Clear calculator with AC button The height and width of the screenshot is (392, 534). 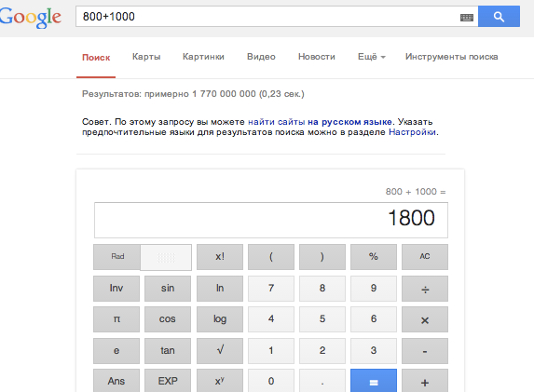[425, 257]
